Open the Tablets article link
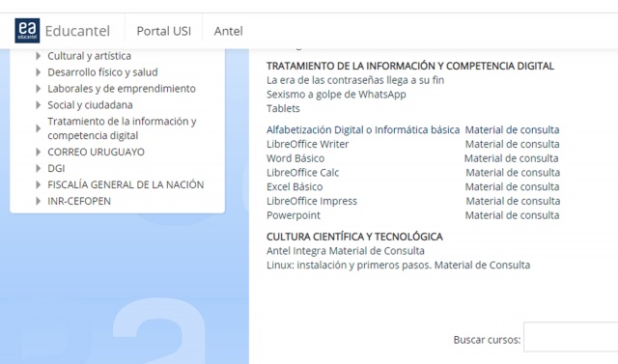Viewport: 618px width, 364px height. tap(283, 108)
